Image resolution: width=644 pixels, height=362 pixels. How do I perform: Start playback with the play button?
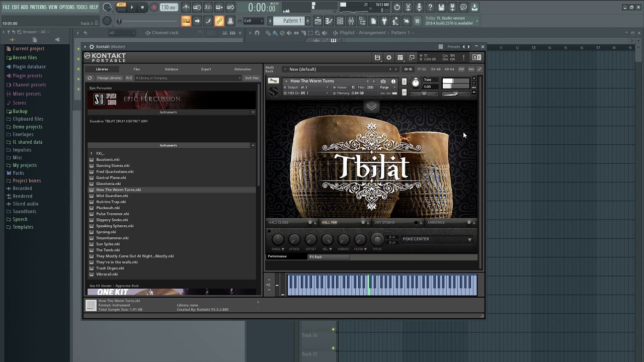click(x=132, y=7)
